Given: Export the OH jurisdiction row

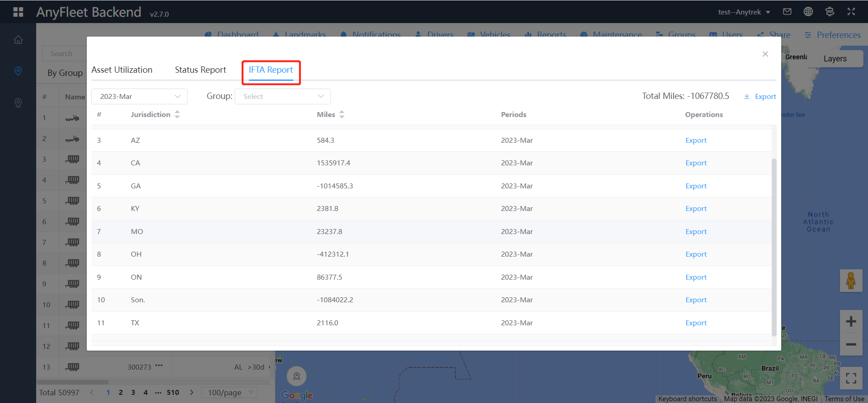Looking at the screenshot, I should tap(696, 254).
